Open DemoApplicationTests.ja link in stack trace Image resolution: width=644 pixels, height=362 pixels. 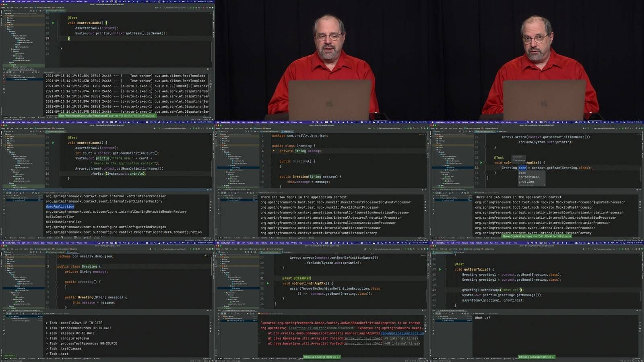coord(402,333)
